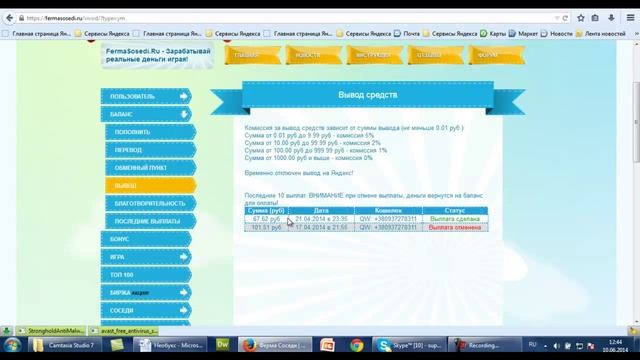
Task: Select the highlighted Вывод submenu item
Action: pos(151,185)
